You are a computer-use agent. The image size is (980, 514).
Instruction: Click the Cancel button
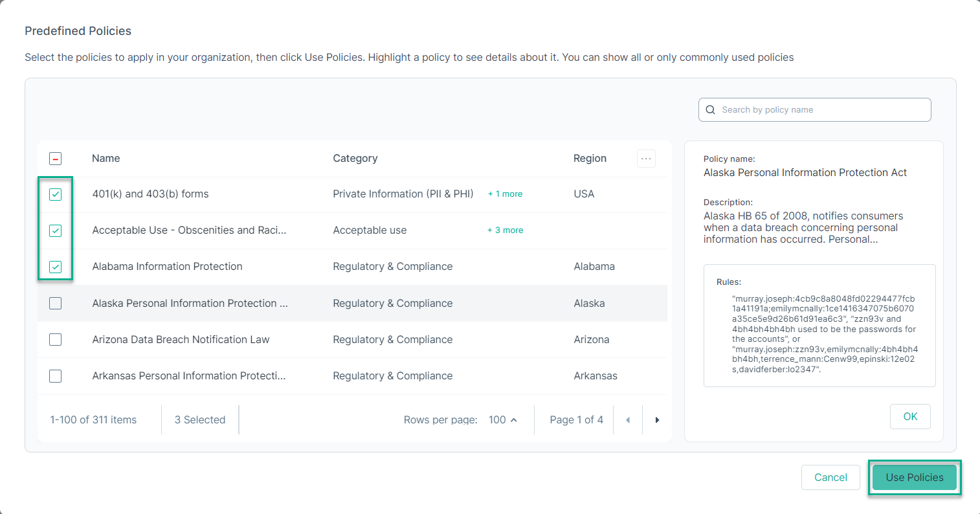(x=830, y=477)
